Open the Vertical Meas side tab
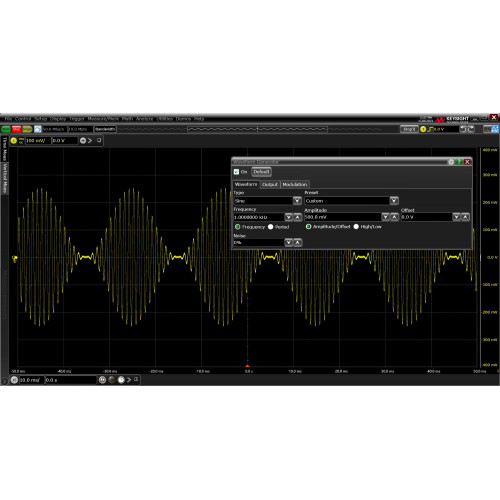The image size is (500, 500). [5, 178]
